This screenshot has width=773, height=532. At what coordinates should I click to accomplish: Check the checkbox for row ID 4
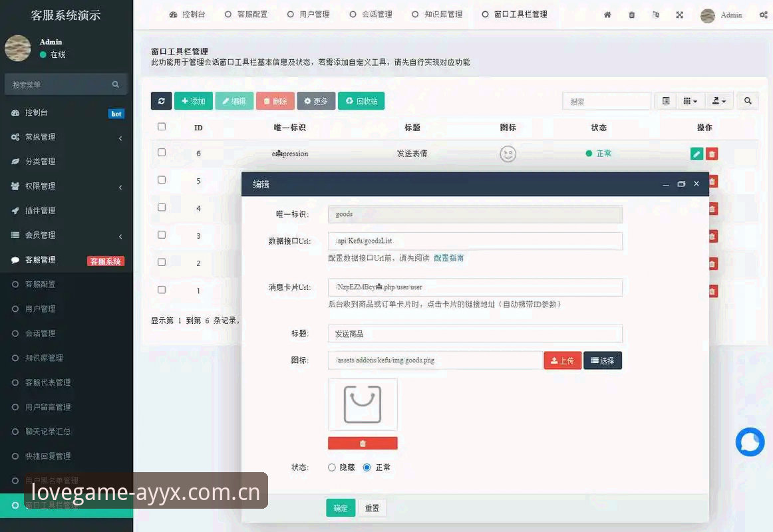[161, 207]
